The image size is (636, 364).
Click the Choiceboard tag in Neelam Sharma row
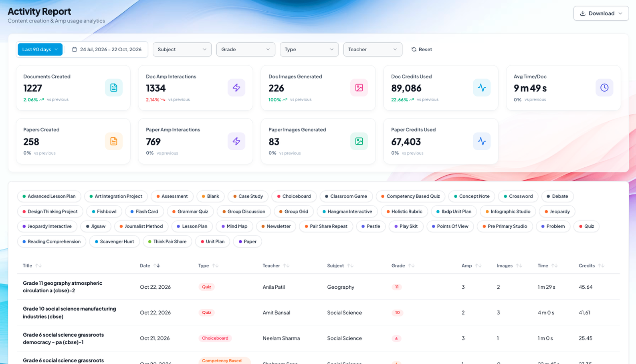coord(215,338)
